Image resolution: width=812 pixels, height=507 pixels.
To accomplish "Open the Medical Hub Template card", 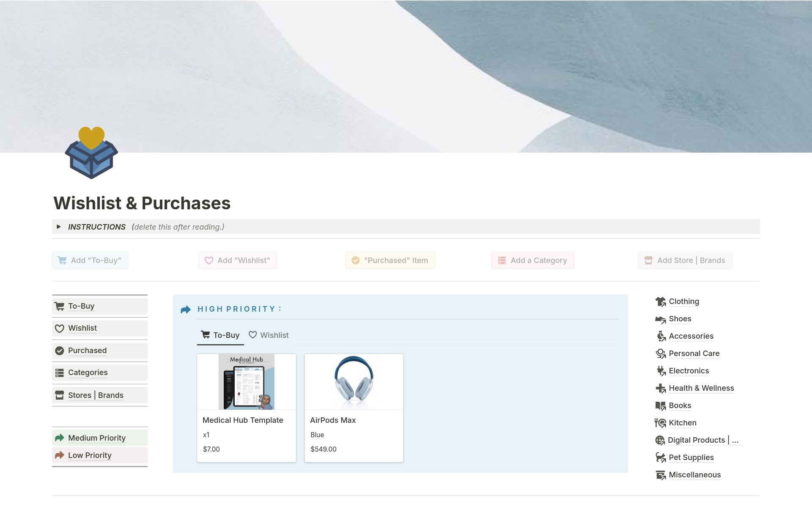I will [x=243, y=420].
